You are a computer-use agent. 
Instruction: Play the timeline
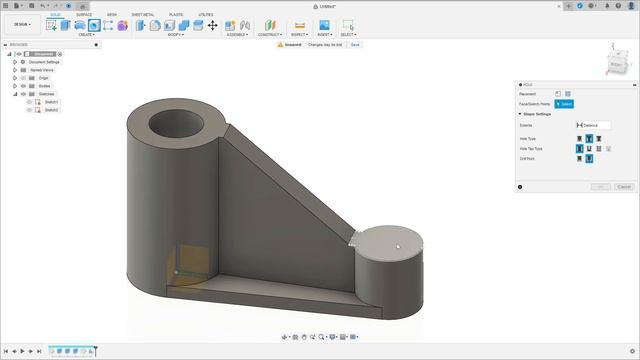coord(22,351)
